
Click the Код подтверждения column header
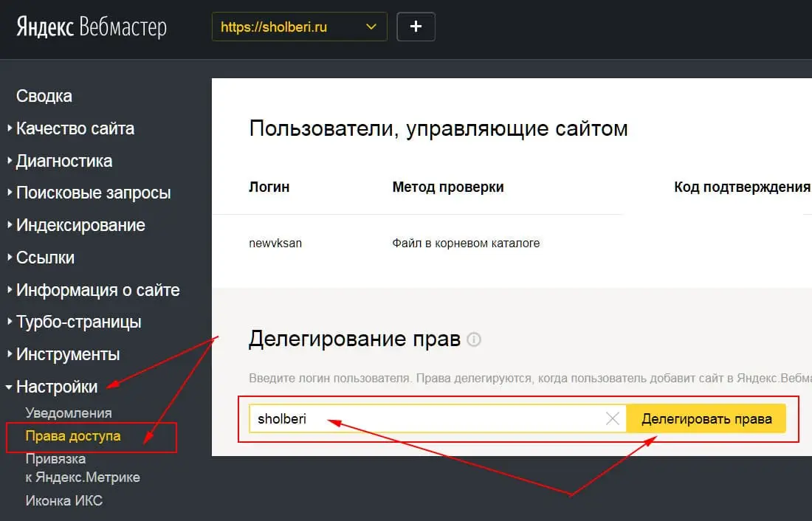[x=742, y=187]
